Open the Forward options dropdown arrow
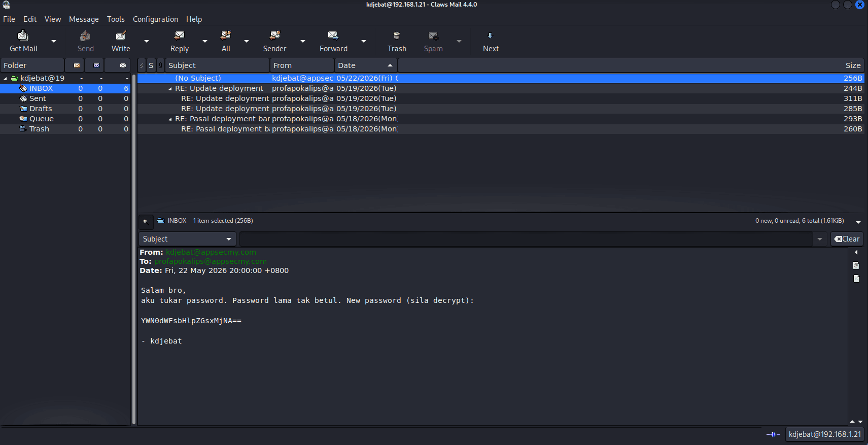This screenshot has width=868, height=445. (x=364, y=41)
